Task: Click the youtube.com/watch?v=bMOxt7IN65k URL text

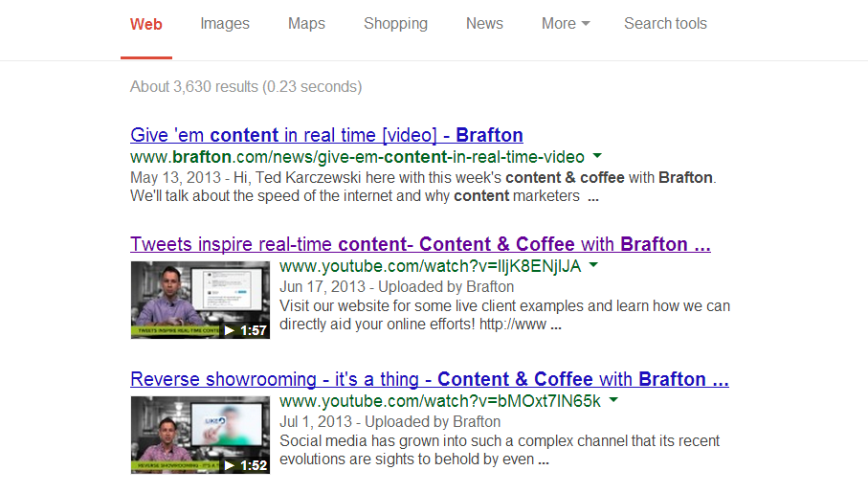Action: click(440, 402)
